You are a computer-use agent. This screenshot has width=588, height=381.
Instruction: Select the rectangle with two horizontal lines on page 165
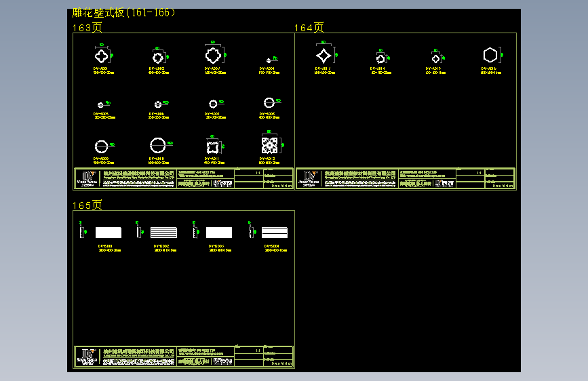pyautogui.click(x=275, y=233)
